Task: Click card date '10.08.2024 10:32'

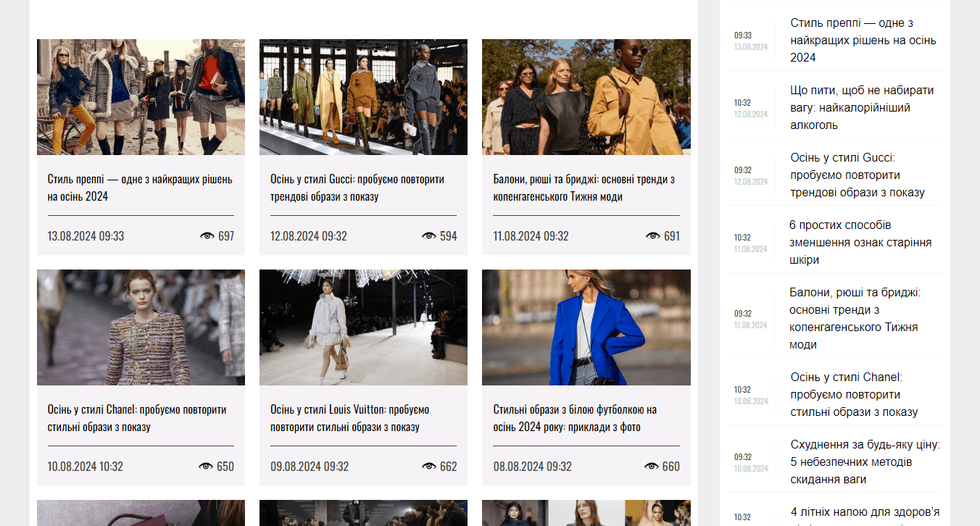Action: (x=86, y=467)
